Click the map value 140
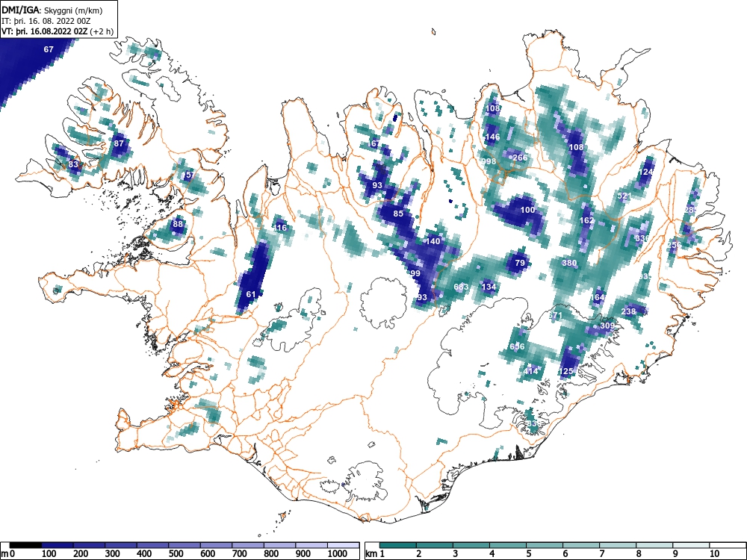The height and width of the screenshot is (560, 747). tap(433, 241)
